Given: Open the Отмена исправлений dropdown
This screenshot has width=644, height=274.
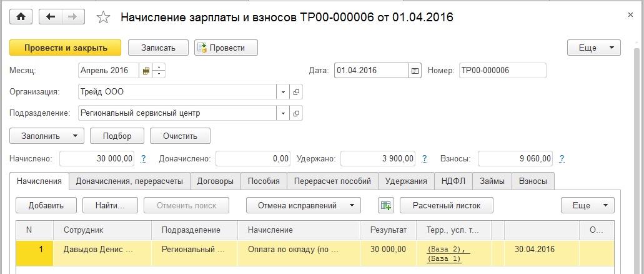Looking at the screenshot, I should pyautogui.click(x=304, y=205).
